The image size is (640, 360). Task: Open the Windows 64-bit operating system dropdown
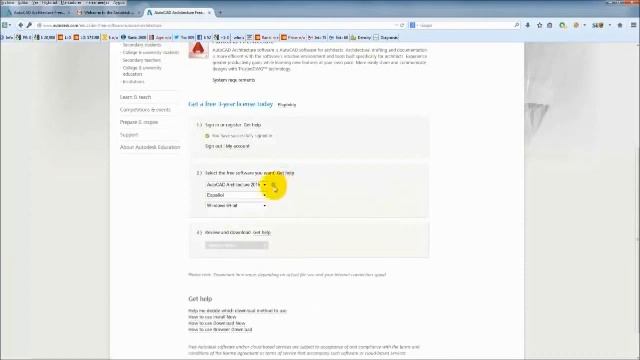pos(236,206)
